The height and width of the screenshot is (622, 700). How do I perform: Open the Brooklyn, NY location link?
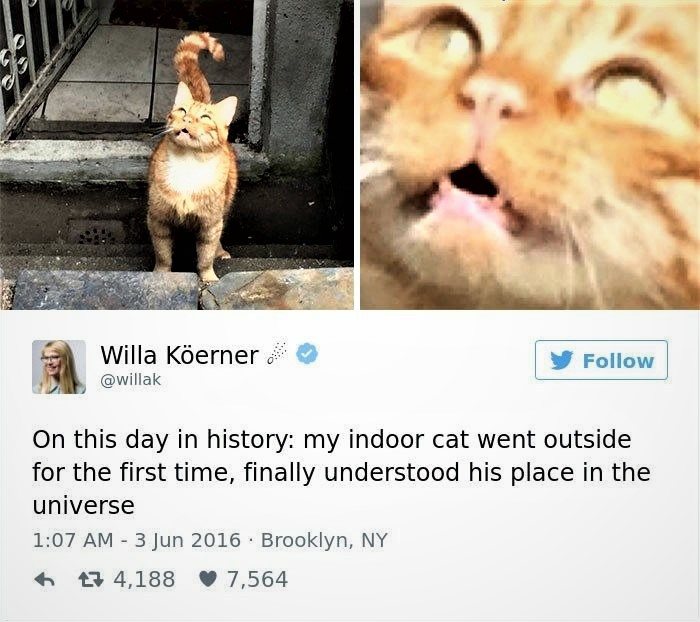click(324, 540)
